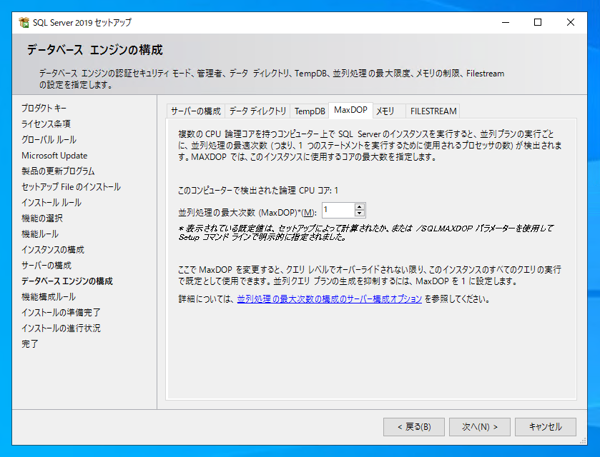The image size is (600, 457).
Task: Select 機能構成ルール step in sidebar
Action: [x=49, y=297]
